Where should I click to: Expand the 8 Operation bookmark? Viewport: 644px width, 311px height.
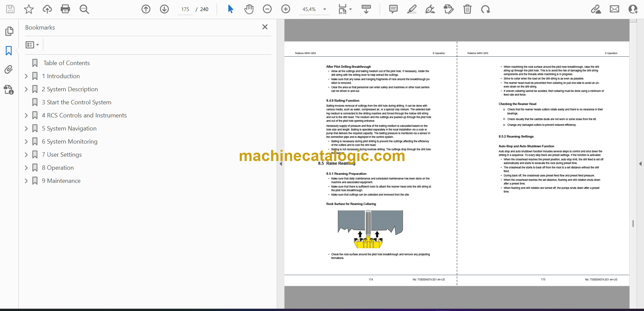26,168
